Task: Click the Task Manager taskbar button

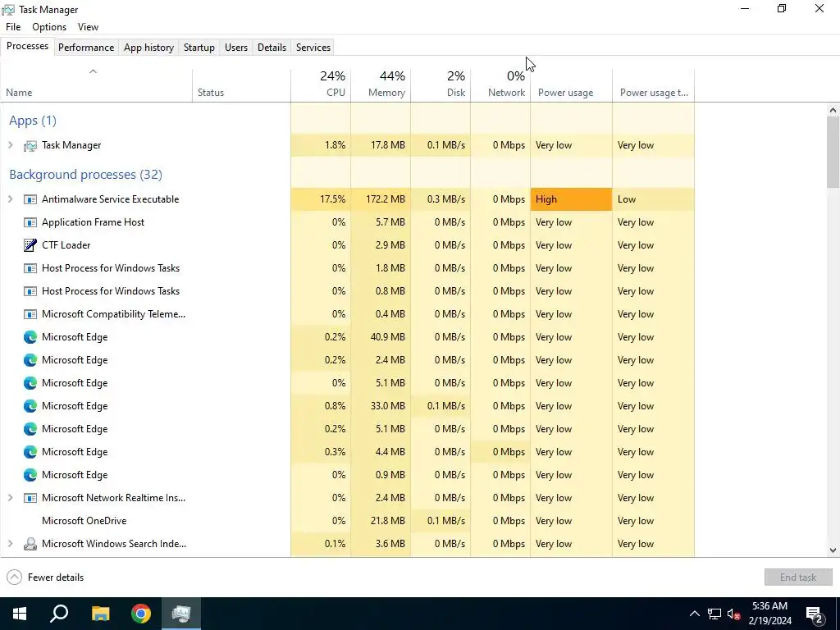Action: click(x=181, y=614)
